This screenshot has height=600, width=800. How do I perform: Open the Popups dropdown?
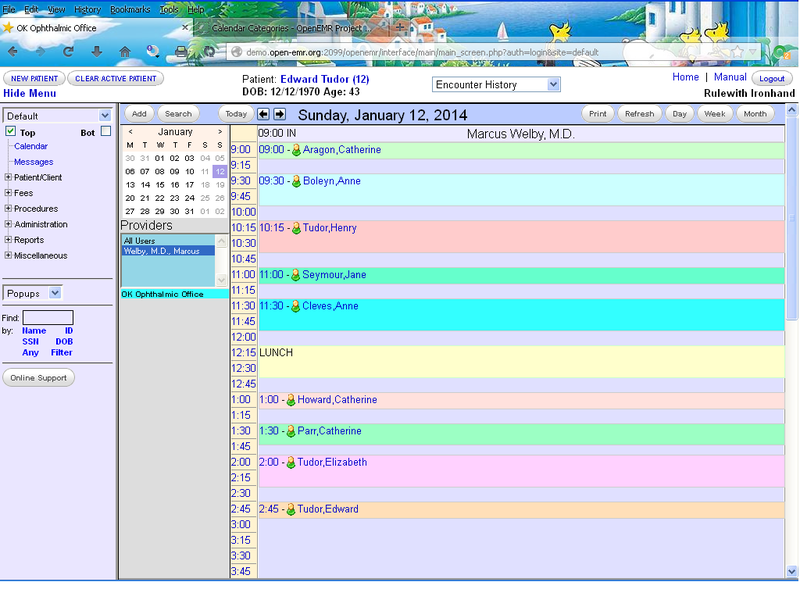[x=33, y=293]
